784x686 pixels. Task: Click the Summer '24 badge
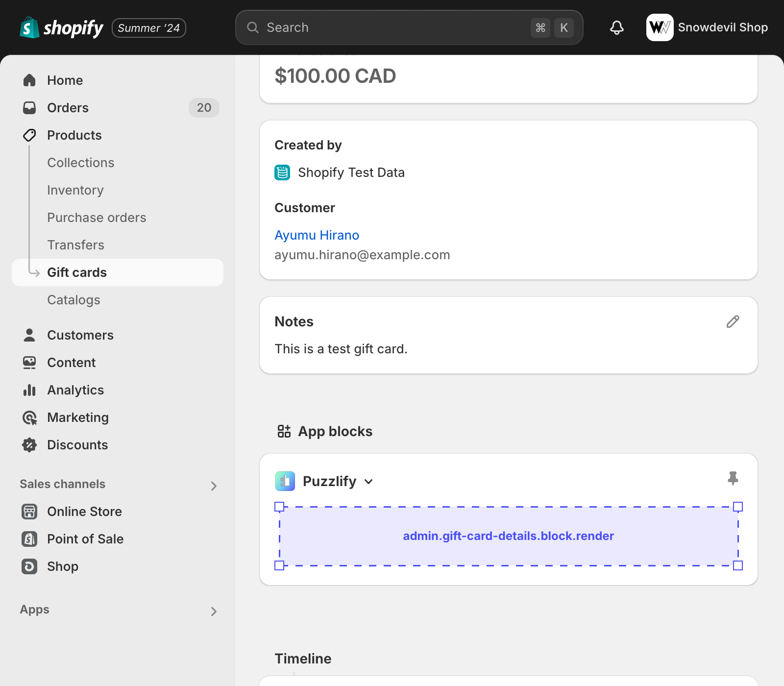(148, 28)
